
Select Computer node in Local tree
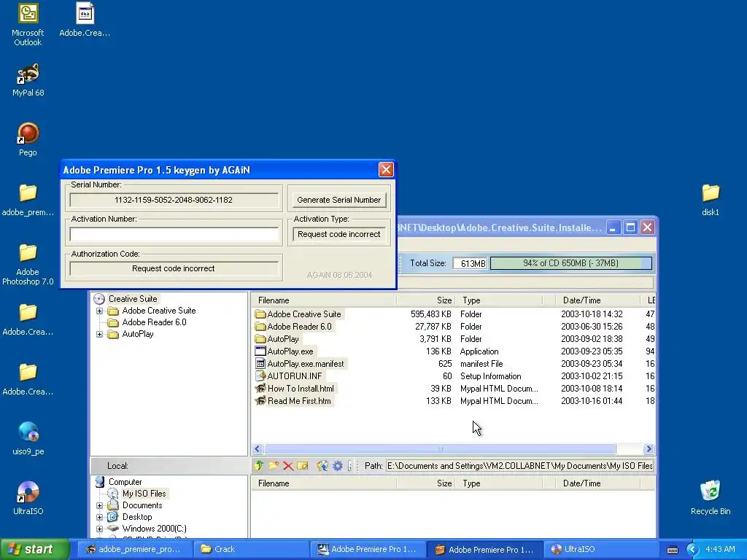[x=125, y=482]
